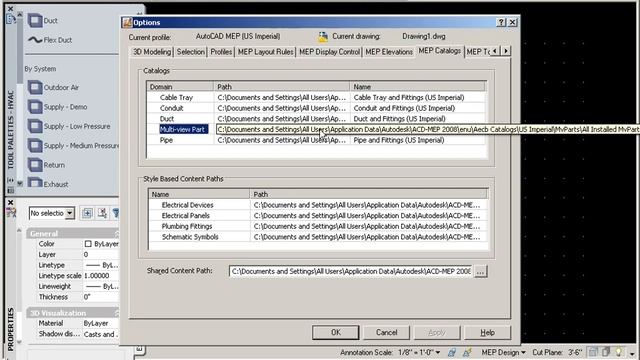Viewport: 640px width, 360px height.
Task: Click the OK button
Action: point(336,332)
